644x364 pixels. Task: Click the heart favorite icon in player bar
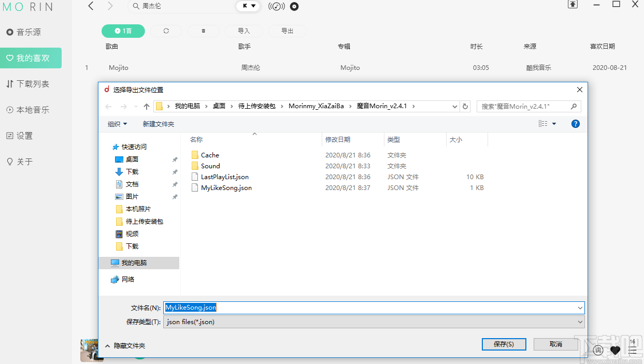[x=615, y=351]
